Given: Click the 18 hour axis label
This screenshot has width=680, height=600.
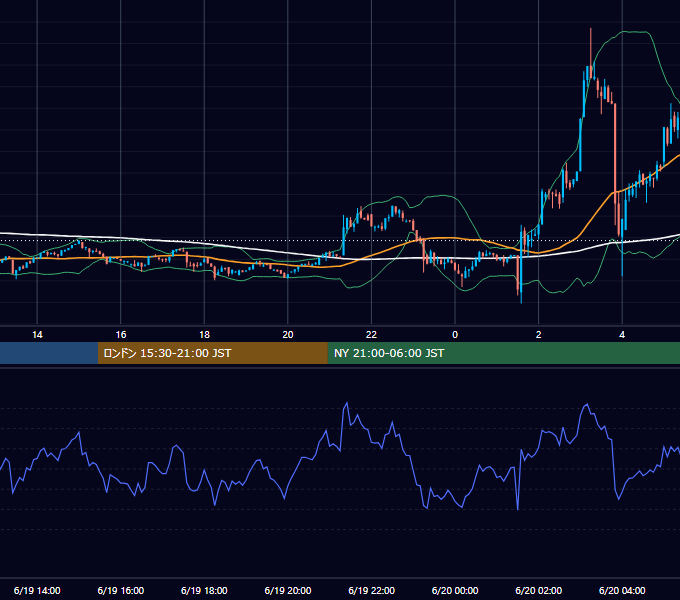Looking at the screenshot, I should coord(204,335).
